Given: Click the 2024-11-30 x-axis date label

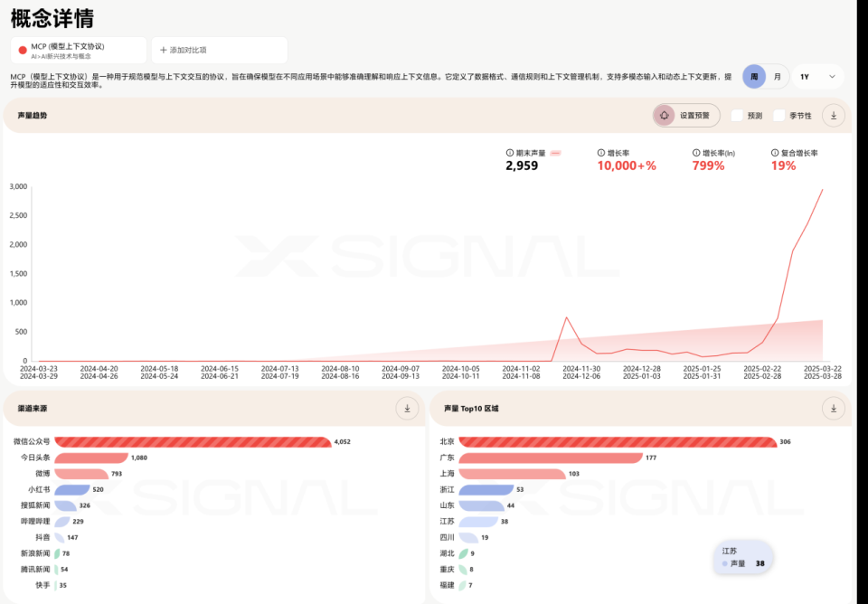Looking at the screenshot, I should [581, 369].
